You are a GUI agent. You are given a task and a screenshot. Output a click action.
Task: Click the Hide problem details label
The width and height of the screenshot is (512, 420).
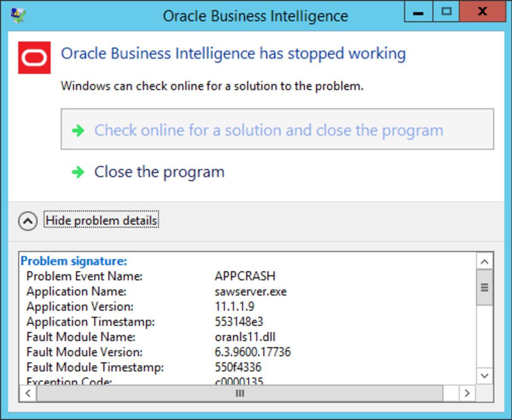[x=102, y=221]
